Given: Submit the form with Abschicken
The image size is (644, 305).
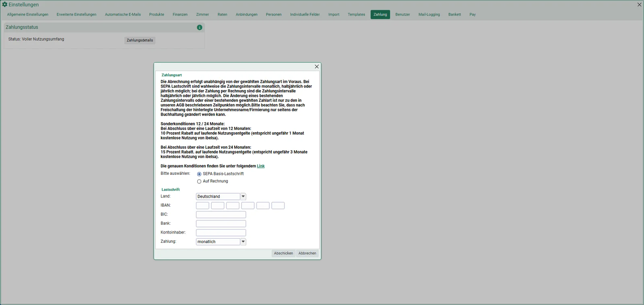Looking at the screenshot, I should point(283,253).
